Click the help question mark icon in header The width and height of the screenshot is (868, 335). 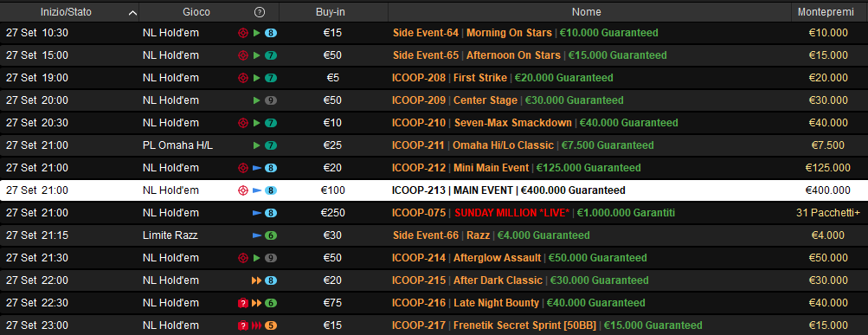click(259, 12)
